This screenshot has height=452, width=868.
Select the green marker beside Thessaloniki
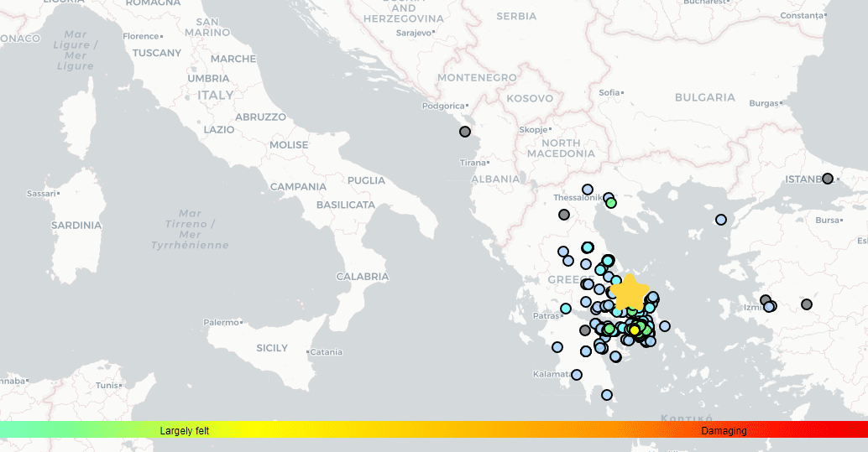click(x=611, y=203)
